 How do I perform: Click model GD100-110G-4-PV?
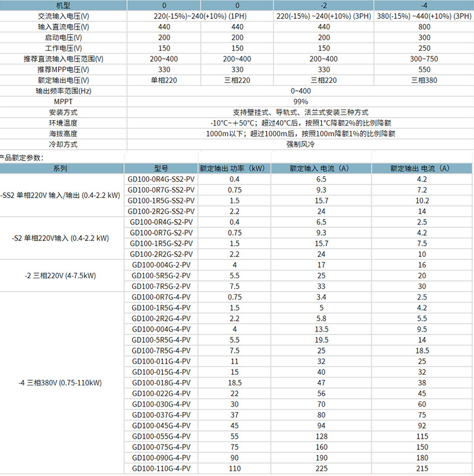(x=161, y=468)
